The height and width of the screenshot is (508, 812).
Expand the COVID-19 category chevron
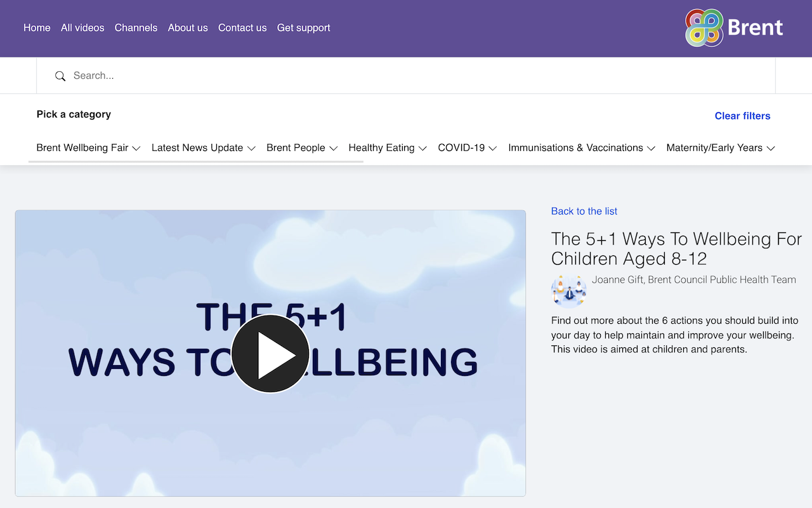pyautogui.click(x=492, y=149)
